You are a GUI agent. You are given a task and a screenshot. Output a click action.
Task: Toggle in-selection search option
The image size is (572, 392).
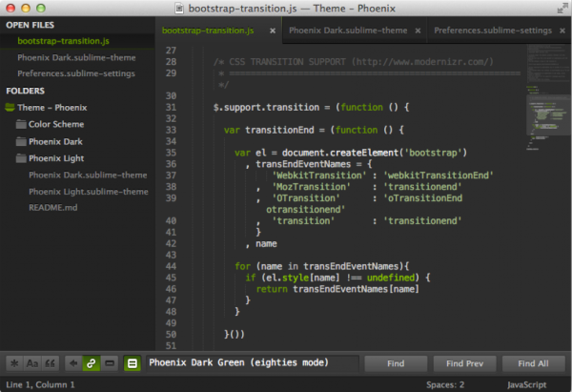pyautogui.click(x=109, y=363)
